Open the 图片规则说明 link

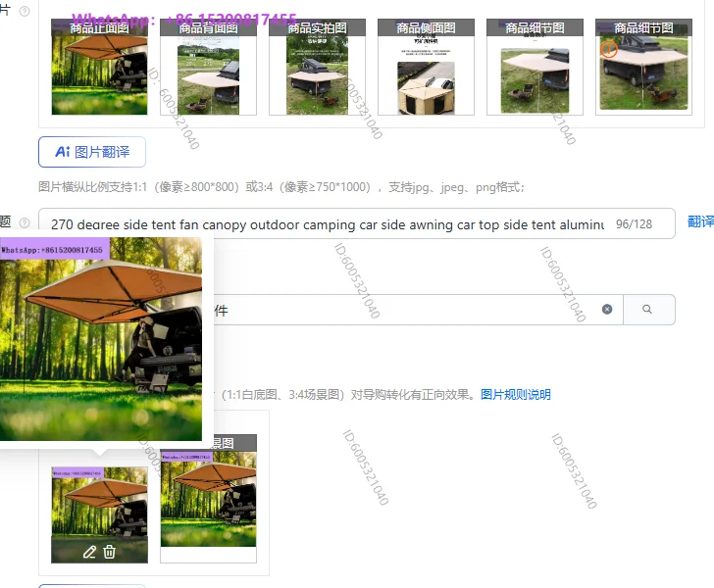[516, 394]
